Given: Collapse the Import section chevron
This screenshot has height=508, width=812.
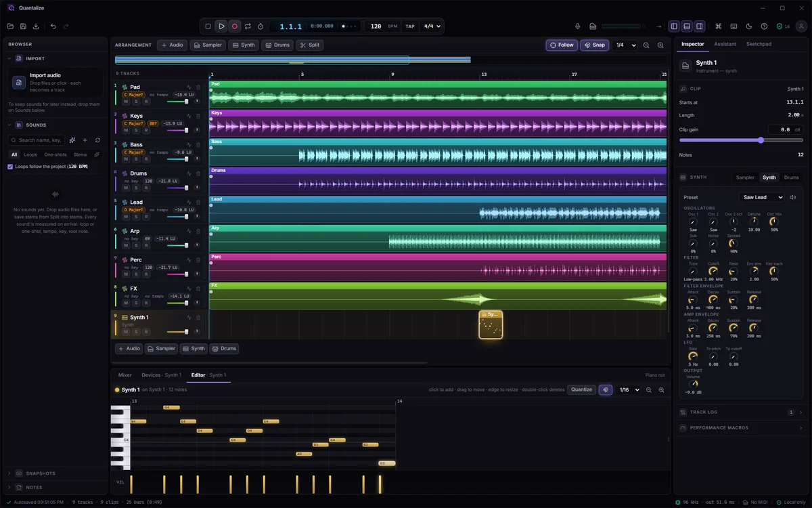Looking at the screenshot, I should pos(9,59).
